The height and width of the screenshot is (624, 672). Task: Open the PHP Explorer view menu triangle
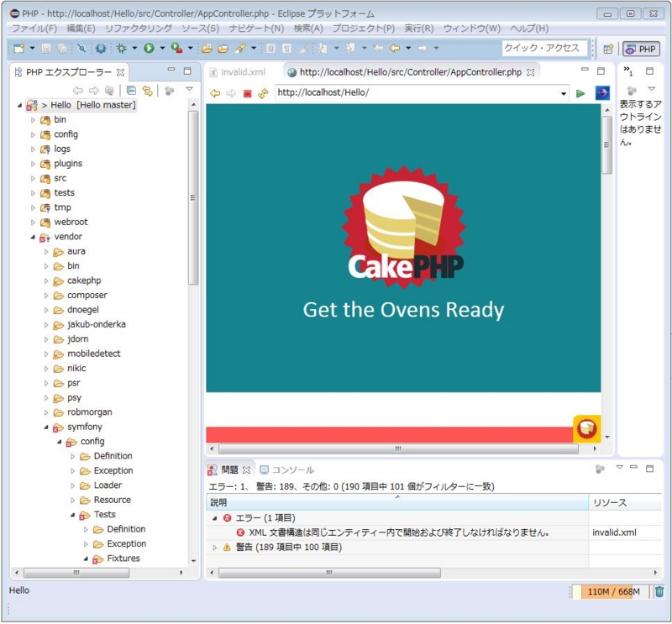pos(190,89)
